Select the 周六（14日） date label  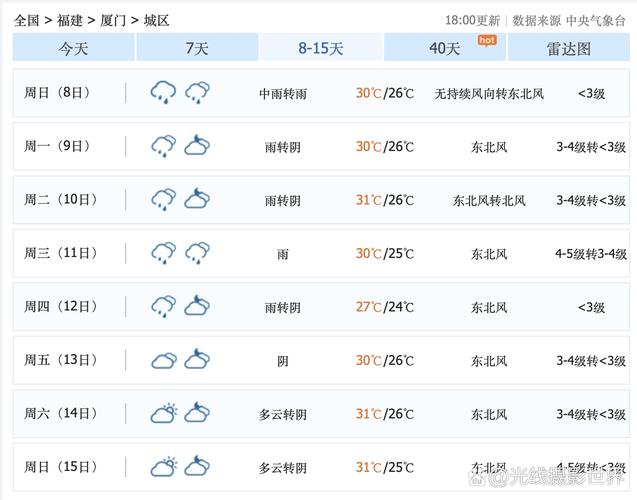[61, 414]
